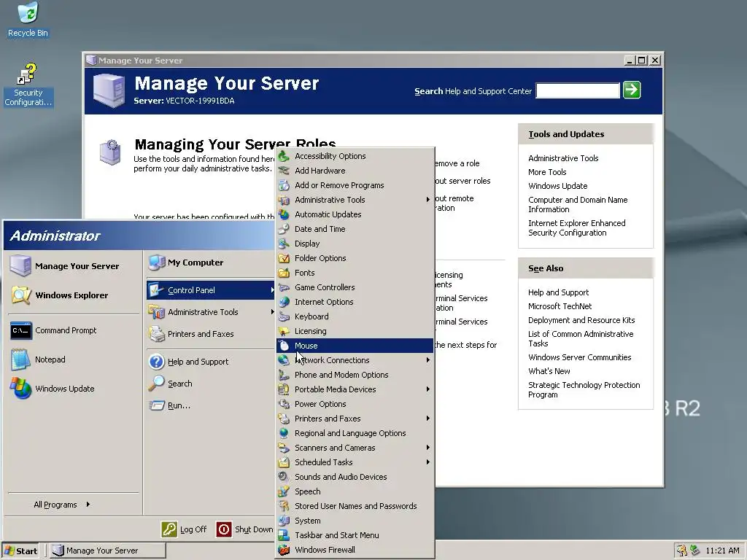Expand the Portable Media Devices submenu arrow

click(x=427, y=389)
